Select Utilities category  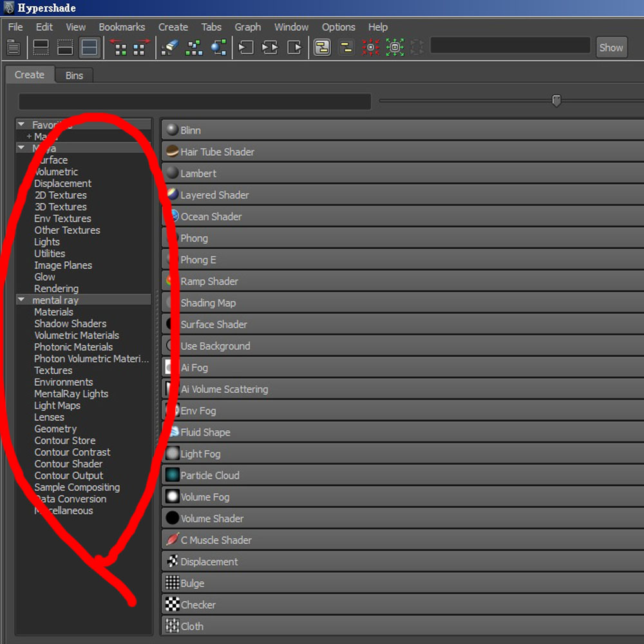(x=50, y=254)
